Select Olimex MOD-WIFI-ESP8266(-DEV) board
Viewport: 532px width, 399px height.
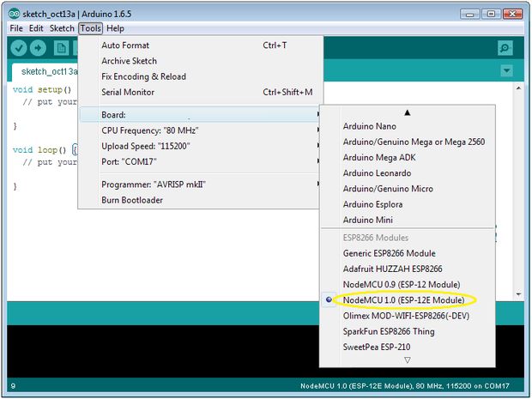tap(408, 316)
